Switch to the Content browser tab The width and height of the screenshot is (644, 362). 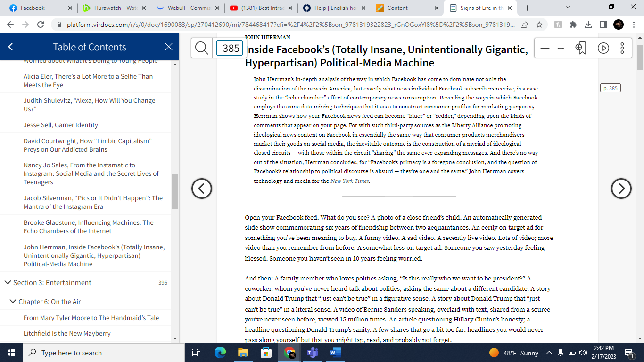408,8
